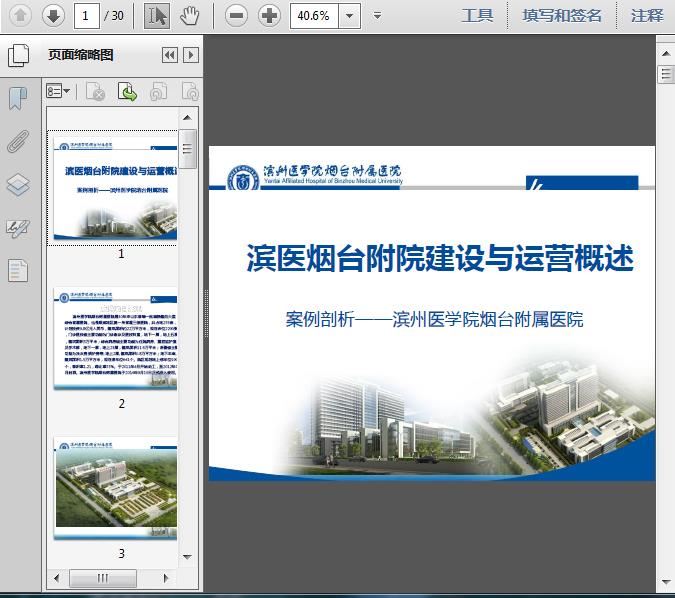This screenshot has width=675, height=598.
Task: Open the document page icon panel in the left sidebar
Action: point(18,271)
